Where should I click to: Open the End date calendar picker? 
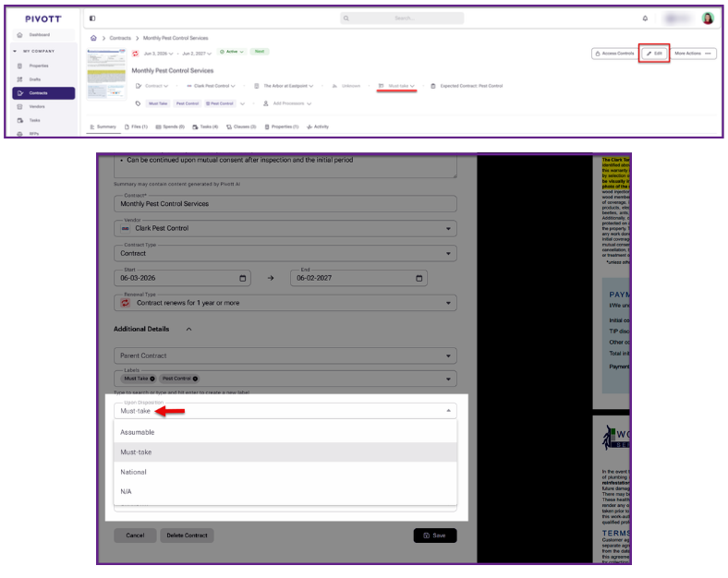419,278
